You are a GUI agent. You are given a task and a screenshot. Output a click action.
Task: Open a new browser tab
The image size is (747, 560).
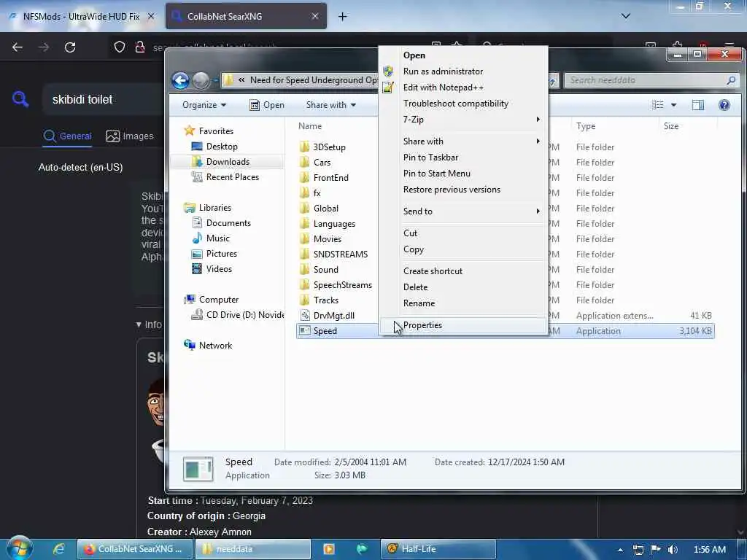coord(342,17)
